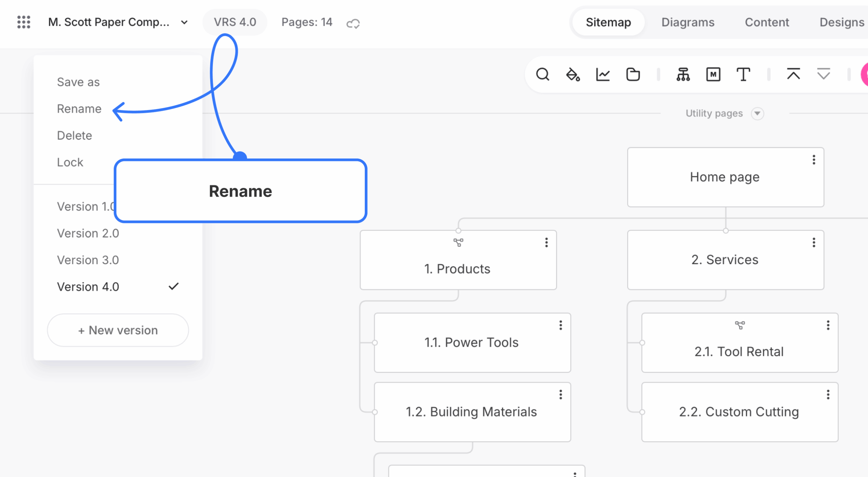Select the Home page sitemap card

tap(726, 177)
